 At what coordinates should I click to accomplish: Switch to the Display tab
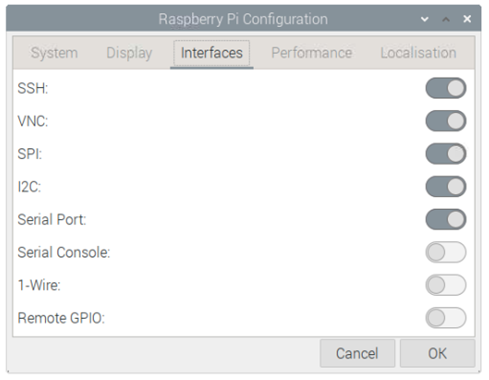pyautogui.click(x=129, y=53)
